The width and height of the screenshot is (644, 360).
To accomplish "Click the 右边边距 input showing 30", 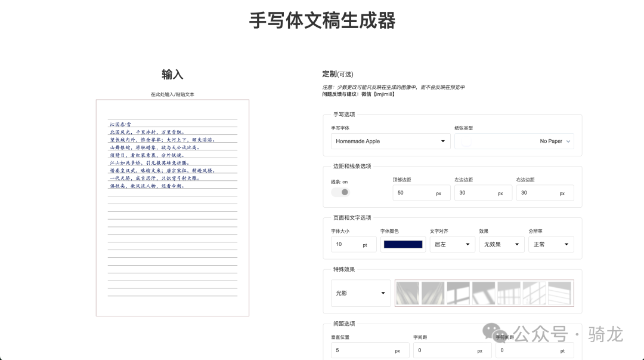I will [545, 193].
